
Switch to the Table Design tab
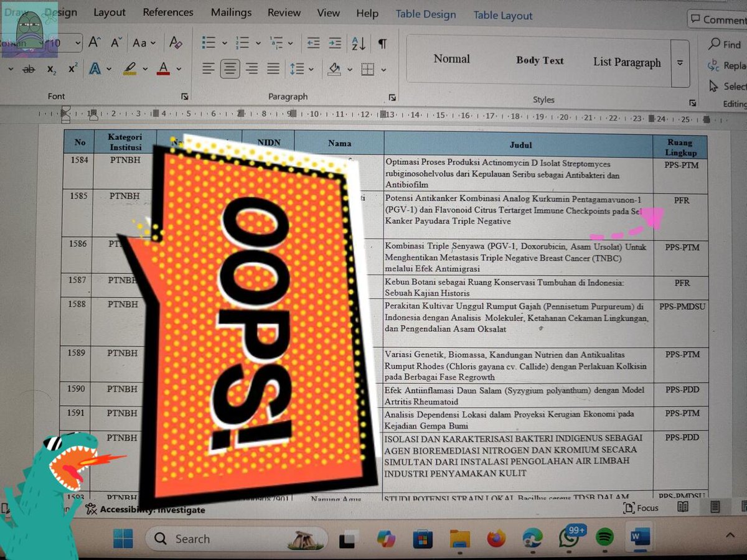click(426, 14)
